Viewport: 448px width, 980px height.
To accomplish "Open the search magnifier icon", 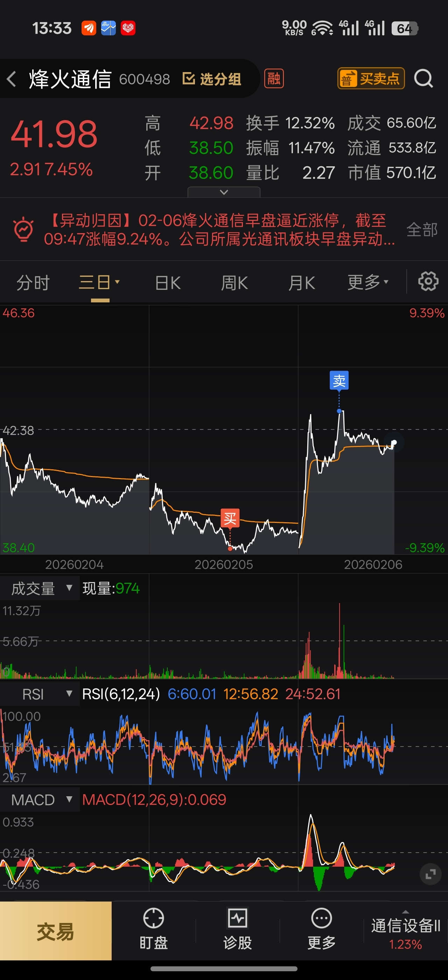I will [423, 79].
